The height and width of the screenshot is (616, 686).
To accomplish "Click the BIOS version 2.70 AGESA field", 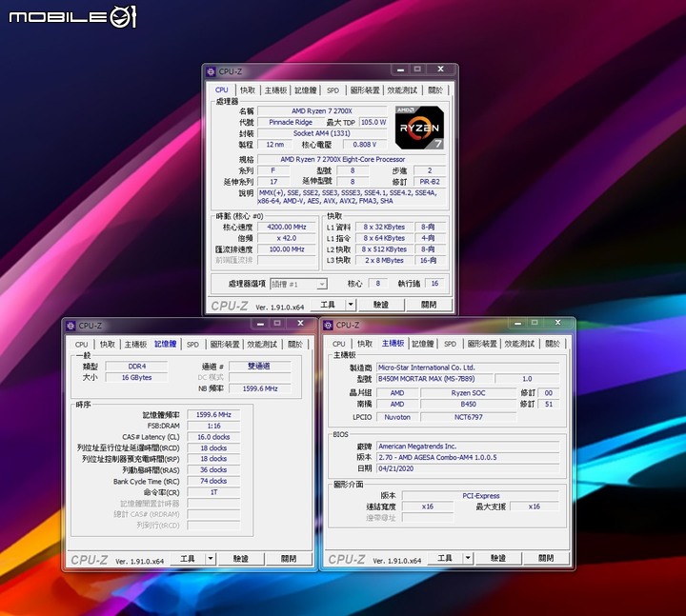I will [468, 457].
